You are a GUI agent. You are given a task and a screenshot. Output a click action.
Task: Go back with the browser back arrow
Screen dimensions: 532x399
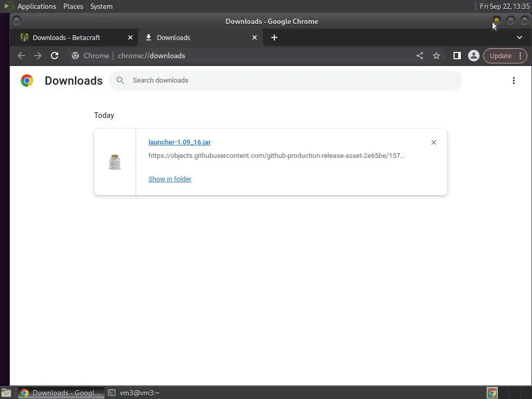tap(21, 56)
